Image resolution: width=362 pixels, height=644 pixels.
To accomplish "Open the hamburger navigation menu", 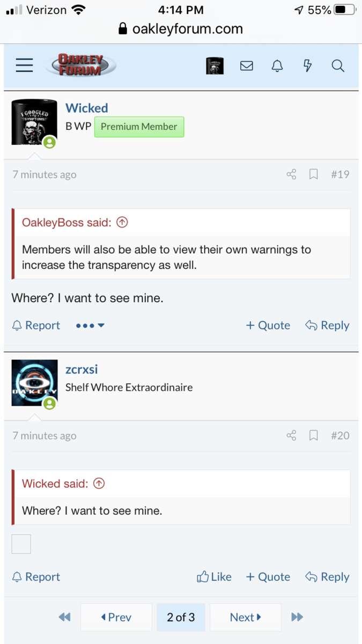I will point(24,65).
